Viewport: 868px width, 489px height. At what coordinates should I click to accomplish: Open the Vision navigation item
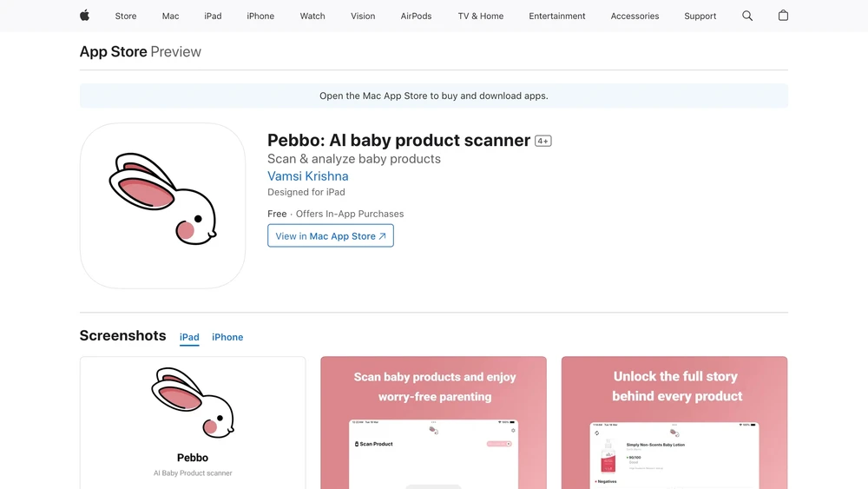(363, 16)
